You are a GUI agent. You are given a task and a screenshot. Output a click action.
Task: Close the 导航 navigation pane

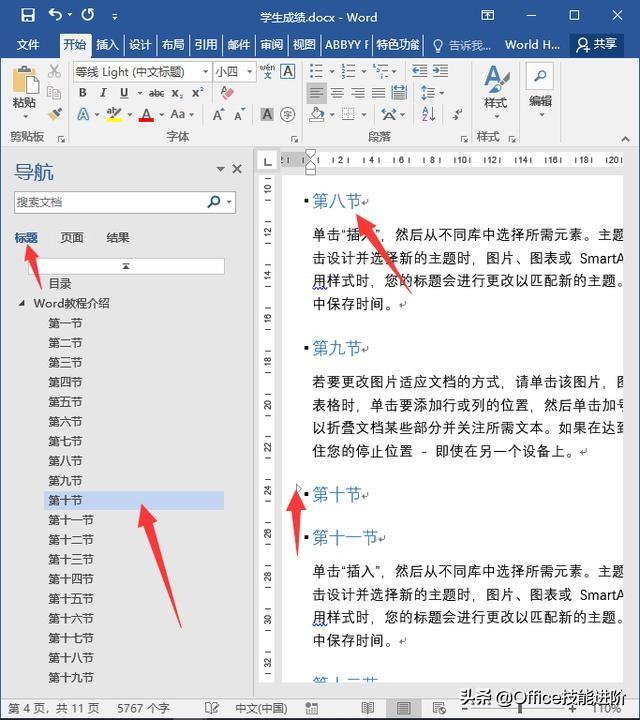pos(237,169)
